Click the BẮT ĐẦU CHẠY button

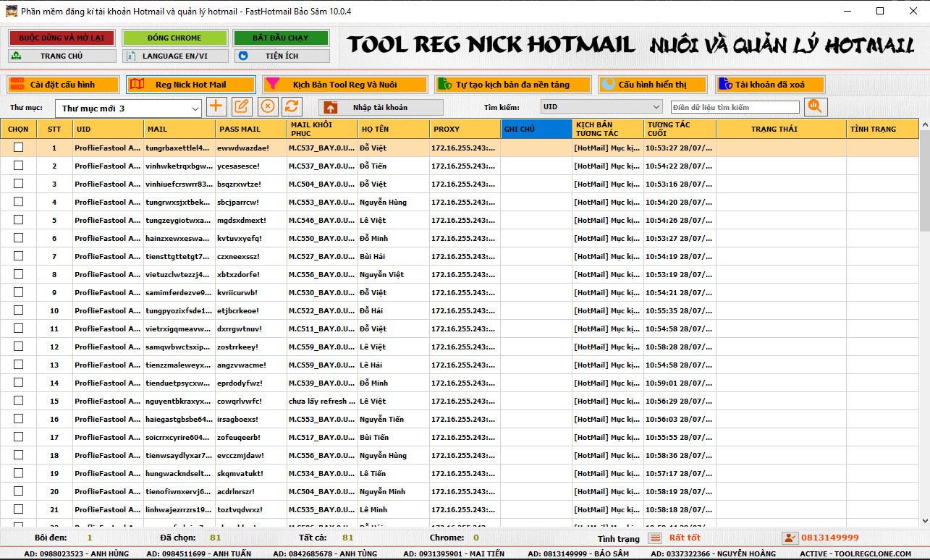click(x=281, y=38)
